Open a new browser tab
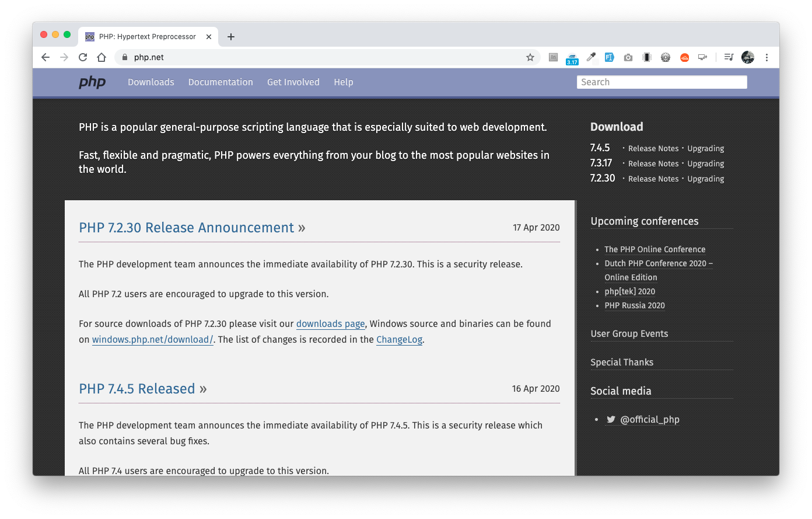The width and height of the screenshot is (812, 519). click(231, 37)
